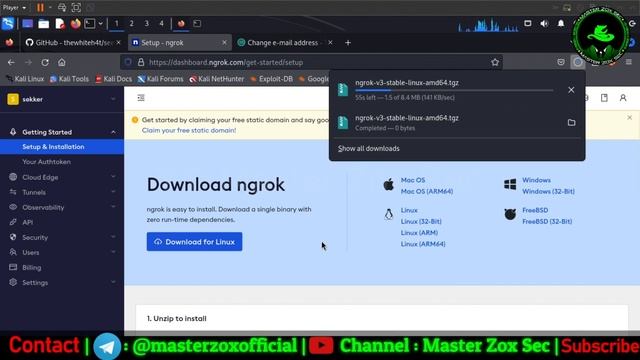Open the Mac OS download link
640x360 pixels.
[x=413, y=180]
